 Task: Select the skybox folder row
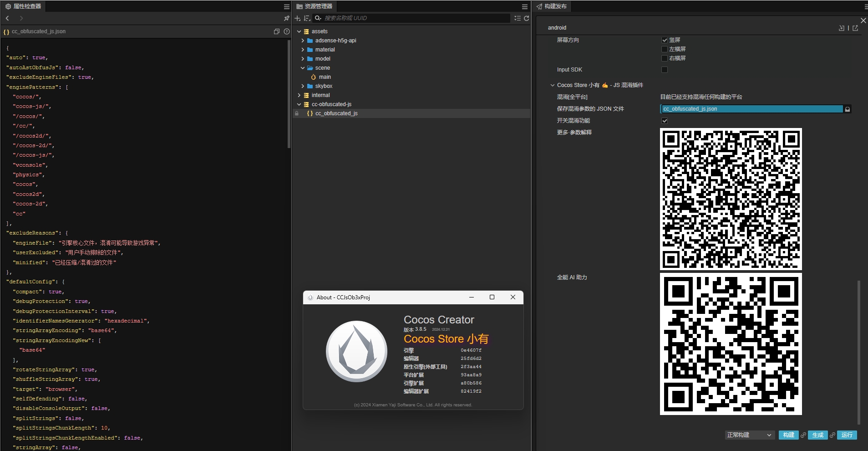(411, 86)
